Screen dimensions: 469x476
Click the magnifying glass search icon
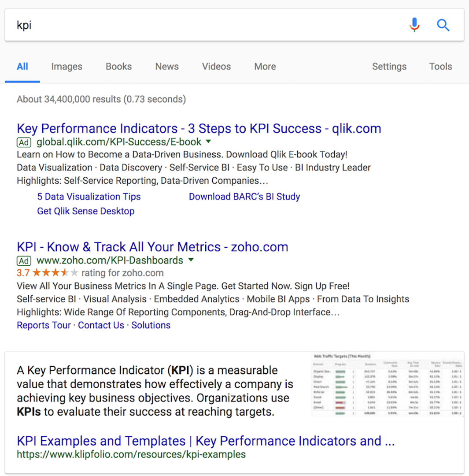[x=443, y=25]
